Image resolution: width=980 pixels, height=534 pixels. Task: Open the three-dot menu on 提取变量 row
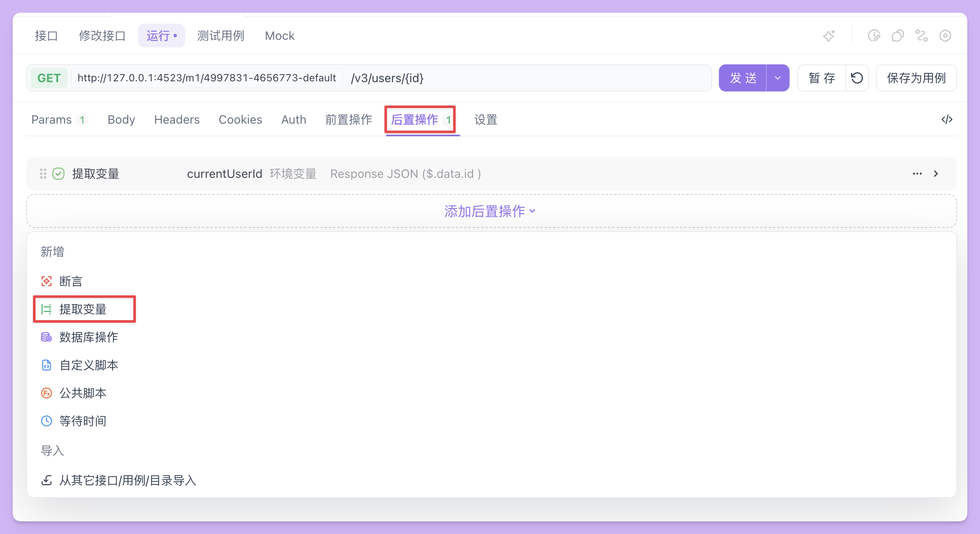click(x=917, y=174)
